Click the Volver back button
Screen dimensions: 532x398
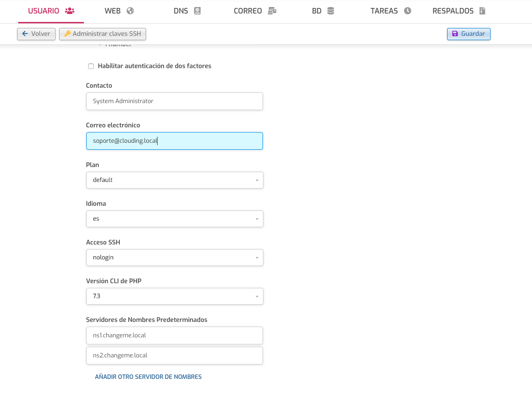pyautogui.click(x=36, y=34)
